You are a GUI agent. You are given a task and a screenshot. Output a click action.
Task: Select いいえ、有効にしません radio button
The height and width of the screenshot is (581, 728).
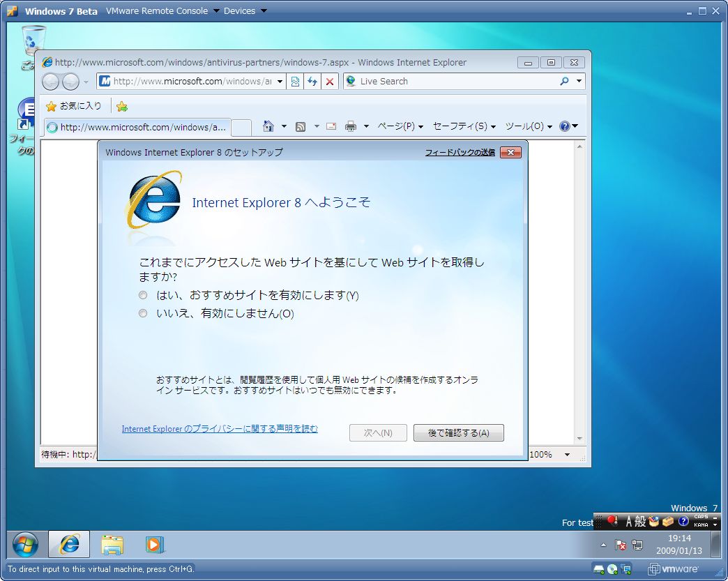(143, 313)
